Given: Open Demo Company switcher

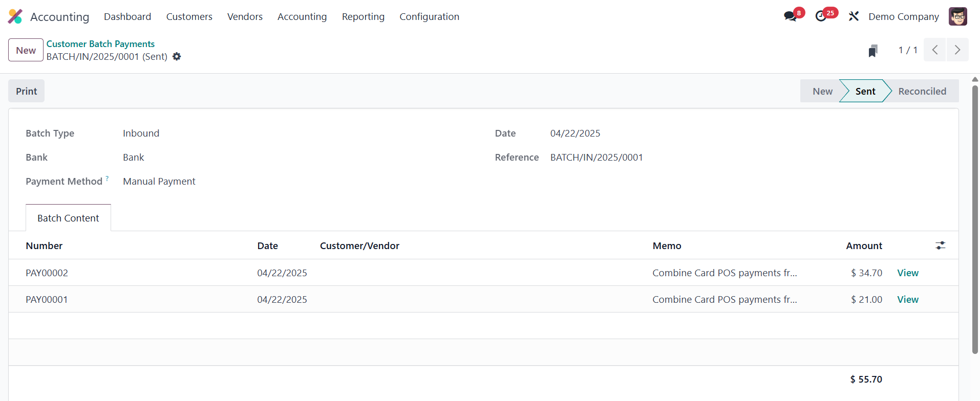Looking at the screenshot, I should pyautogui.click(x=903, y=17).
